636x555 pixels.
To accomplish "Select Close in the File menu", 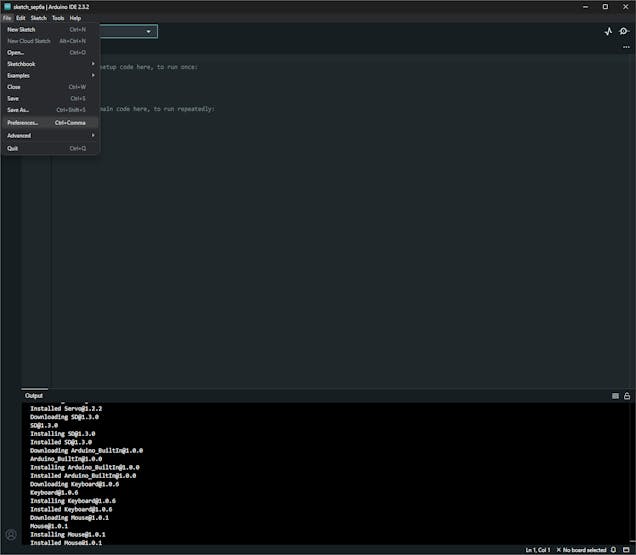I will coord(50,87).
